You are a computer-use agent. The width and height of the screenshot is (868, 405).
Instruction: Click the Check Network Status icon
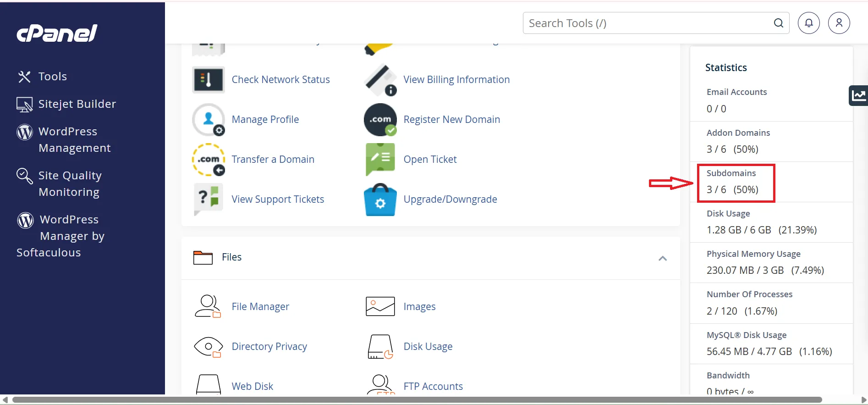click(x=209, y=80)
